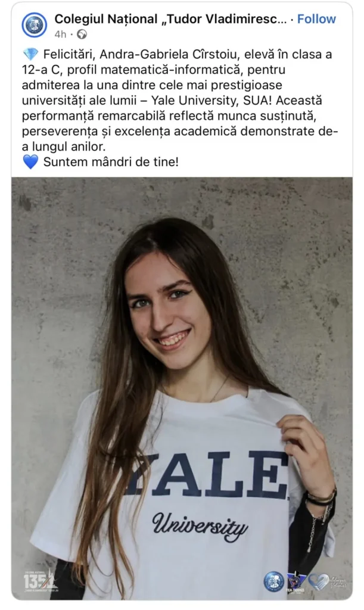The image size is (364, 610).
Task: Click the Suntem mândri de tine line
Action: [111, 162]
